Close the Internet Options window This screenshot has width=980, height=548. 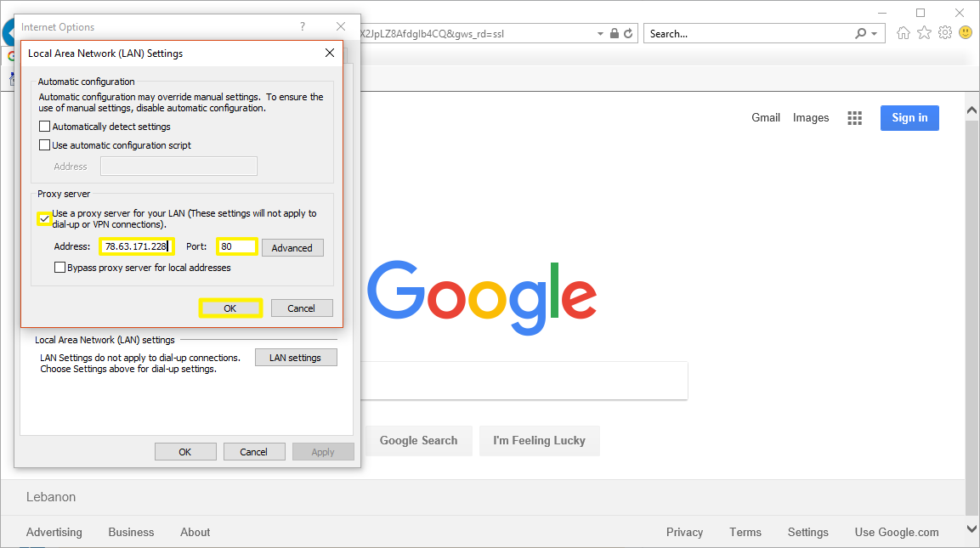[341, 26]
